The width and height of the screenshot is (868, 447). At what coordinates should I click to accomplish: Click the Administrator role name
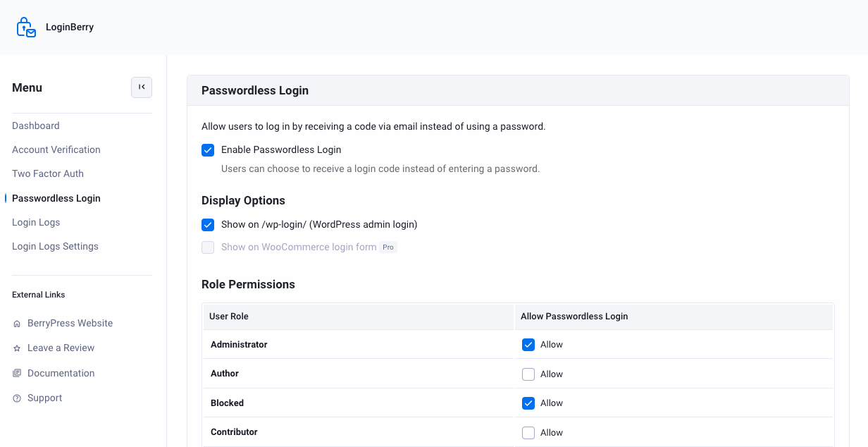click(239, 345)
